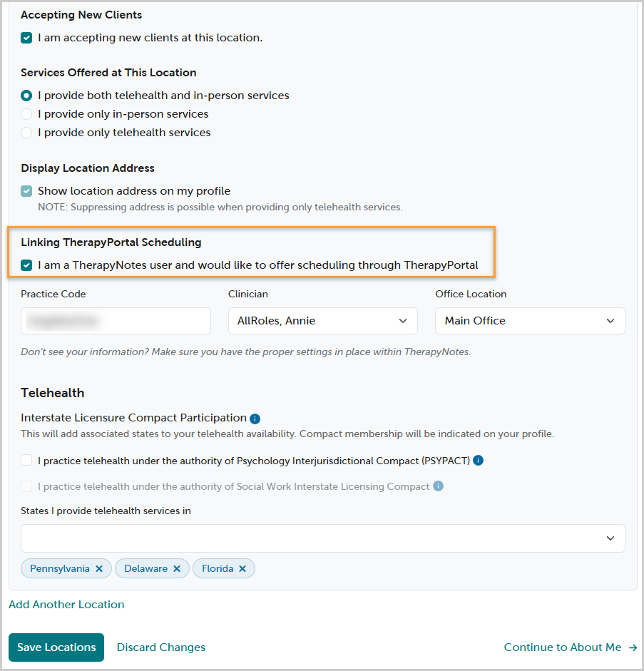Click the PSYPACT info icon
The width and height of the screenshot is (644, 671).
click(479, 461)
